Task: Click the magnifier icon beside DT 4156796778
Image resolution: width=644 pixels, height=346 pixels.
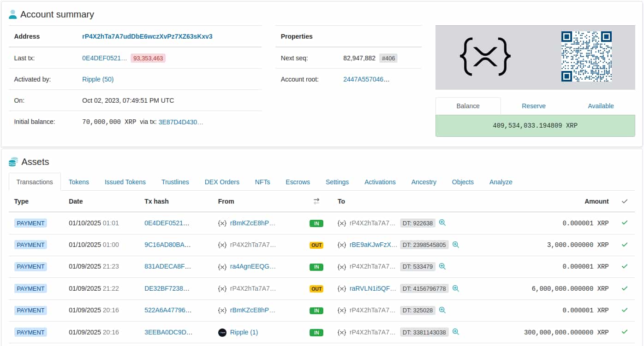Action: coord(455,288)
